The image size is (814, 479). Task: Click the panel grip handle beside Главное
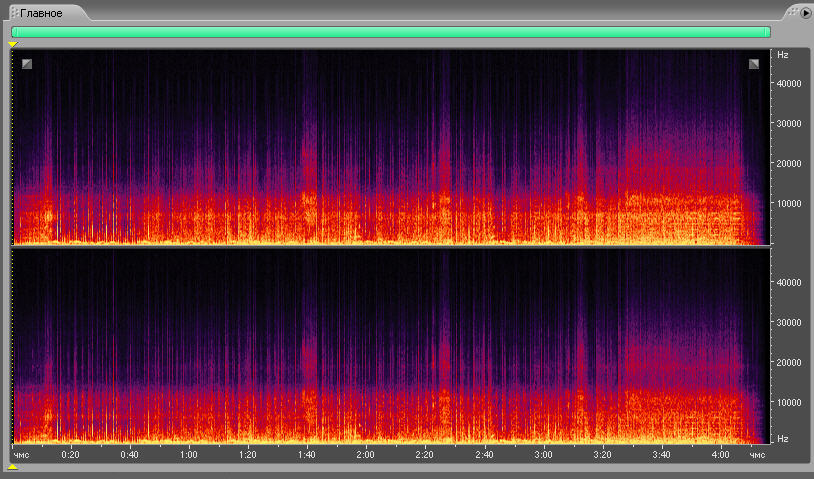14,13
